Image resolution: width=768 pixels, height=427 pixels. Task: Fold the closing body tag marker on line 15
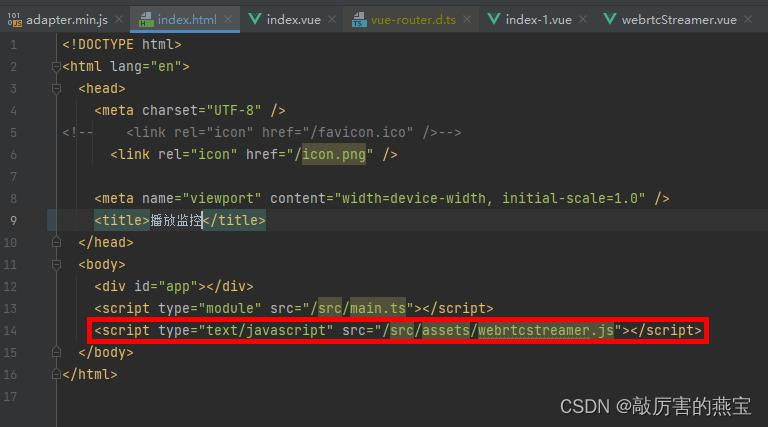click(56, 353)
